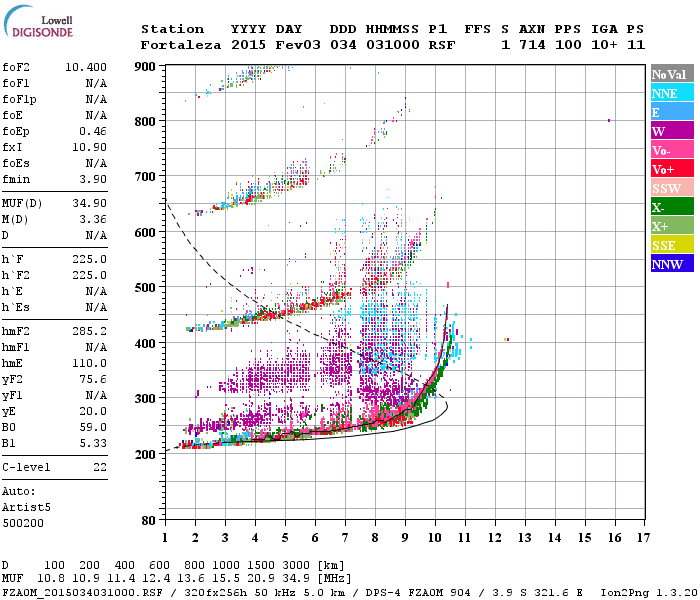Click the 900 km height axis label
Viewport: 700px width, 600px height.
pyautogui.click(x=145, y=67)
